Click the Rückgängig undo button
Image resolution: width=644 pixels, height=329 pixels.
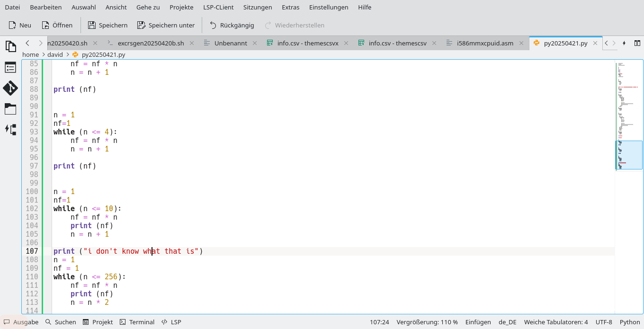point(232,25)
